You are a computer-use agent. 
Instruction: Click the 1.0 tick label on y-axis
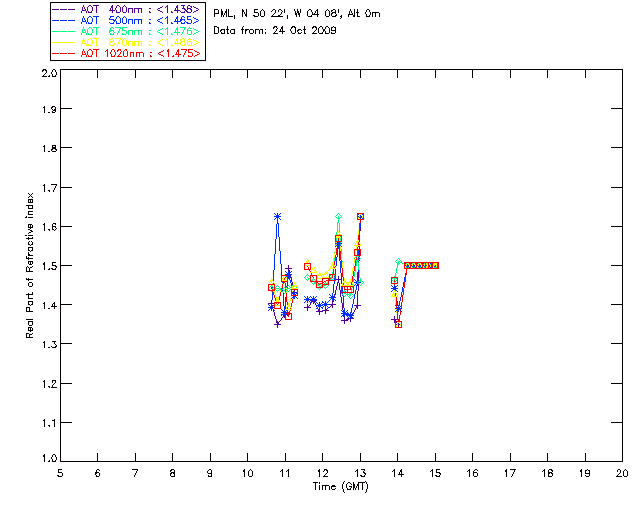coord(49,459)
